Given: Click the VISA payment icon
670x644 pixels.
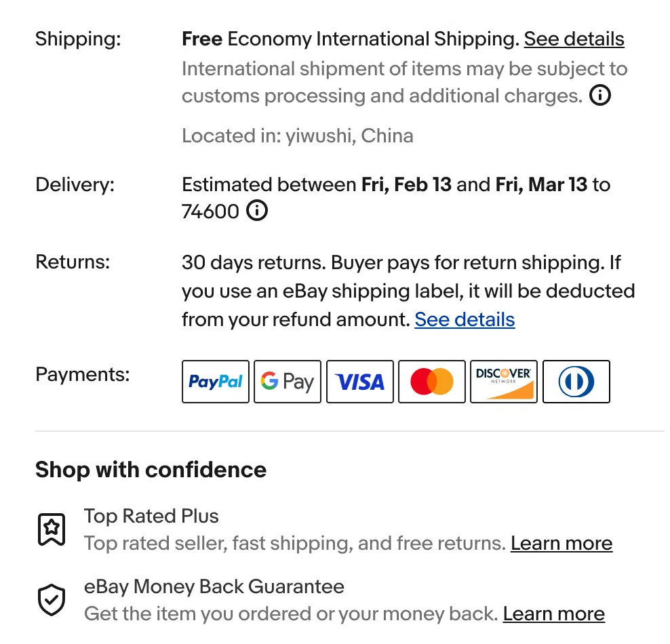Looking at the screenshot, I should tap(359, 382).
